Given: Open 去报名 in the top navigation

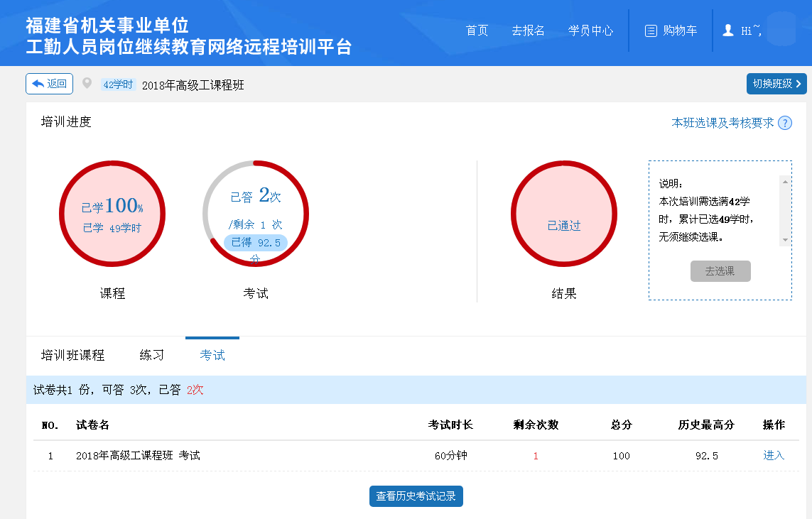Looking at the screenshot, I should pos(528,31).
